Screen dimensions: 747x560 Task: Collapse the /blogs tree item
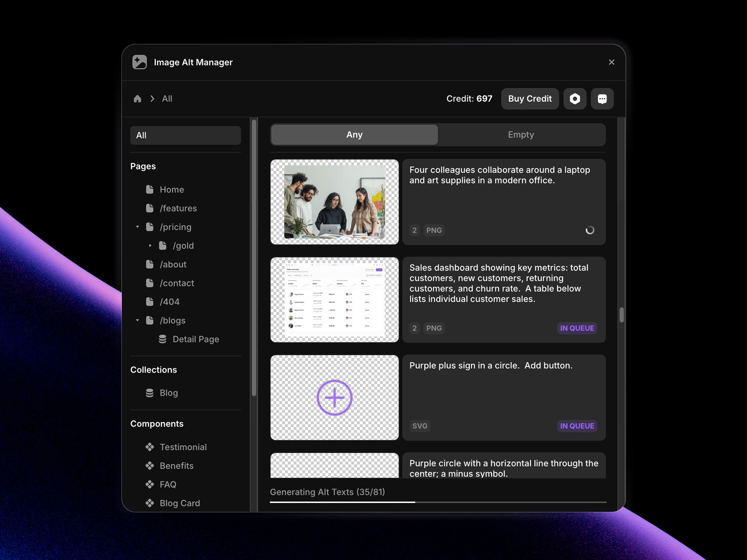click(x=137, y=320)
